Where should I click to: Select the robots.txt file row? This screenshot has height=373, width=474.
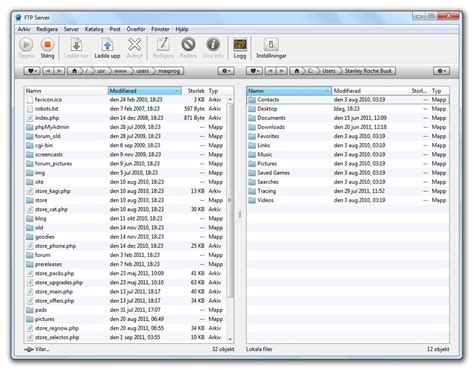(x=125, y=109)
